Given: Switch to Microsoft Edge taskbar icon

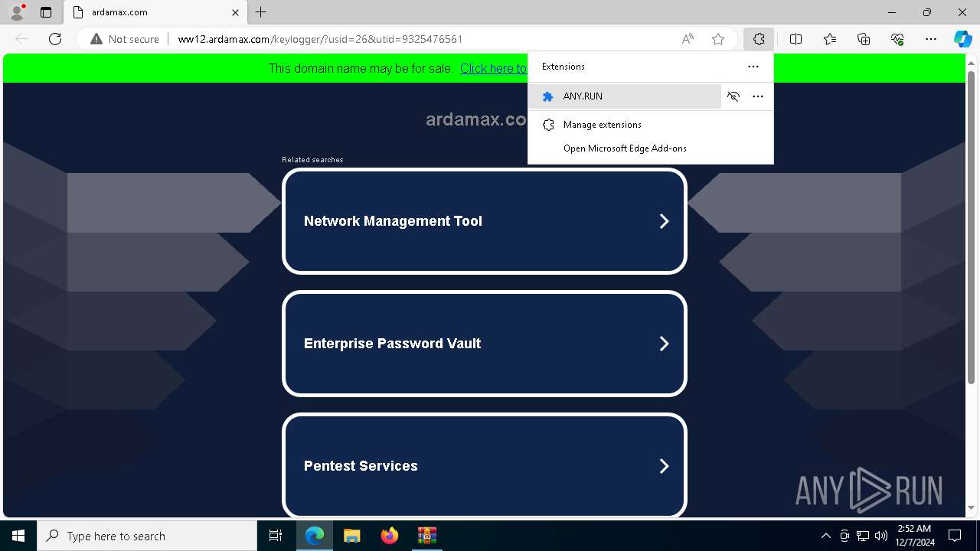Looking at the screenshot, I should click(x=315, y=536).
